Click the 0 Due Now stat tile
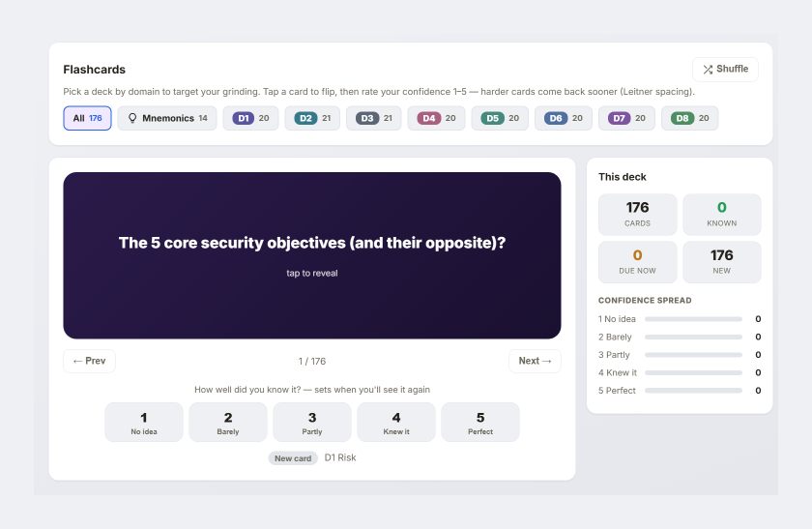This screenshot has height=529, width=812. point(637,262)
